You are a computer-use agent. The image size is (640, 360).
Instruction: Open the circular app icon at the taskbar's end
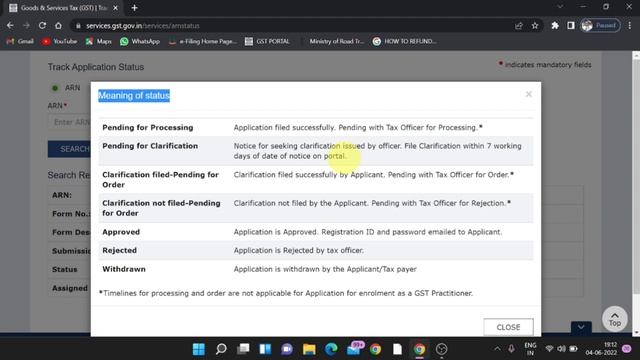coord(441,349)
